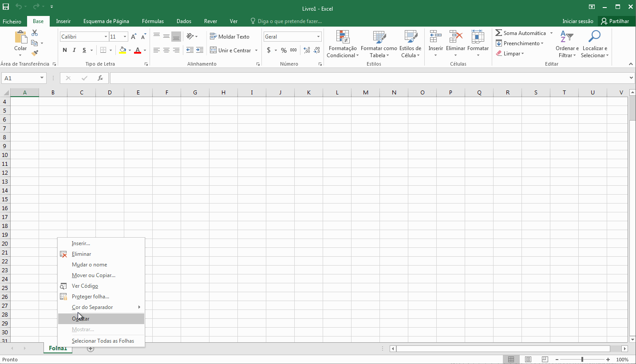636x364 pixels.
Task: Click the cell borders icon
Action: tap(103, 50)
